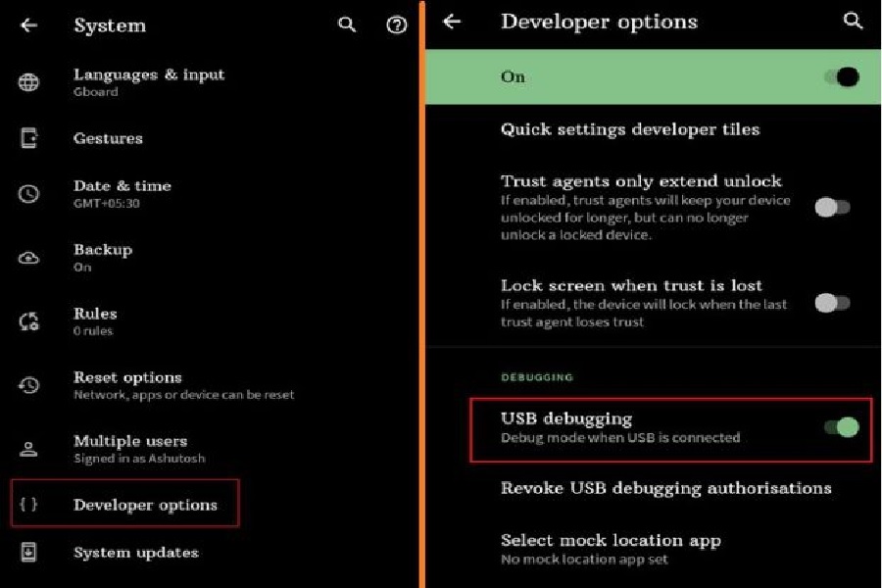
Task: Tap Revoke USB debugging authorisations
Action: 654,488
